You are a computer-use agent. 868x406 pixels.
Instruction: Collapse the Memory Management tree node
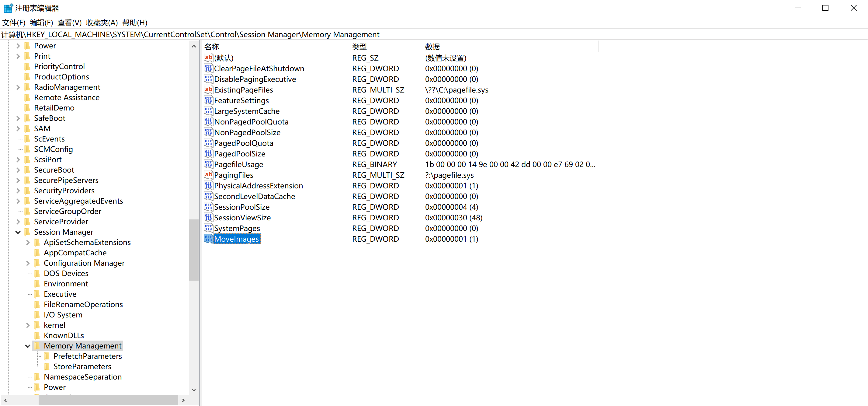(x=28, y=346)
